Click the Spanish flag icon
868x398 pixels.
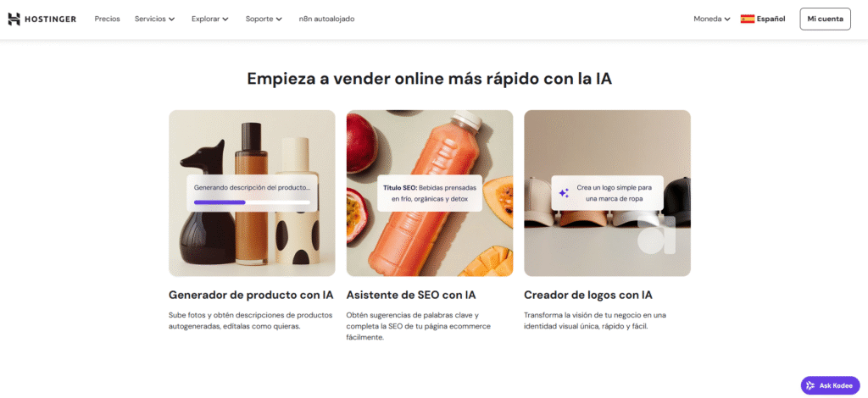coord(748,19)
